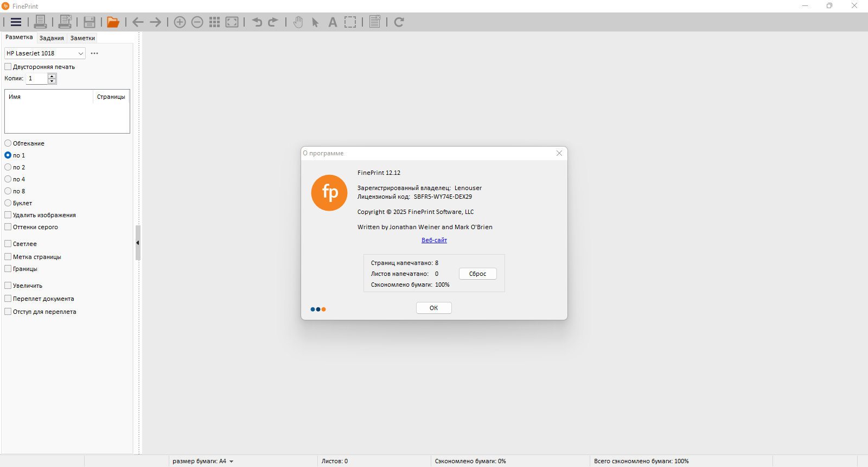Image resolution: width=868 pixels, height=467 pixels.
Task: Click the Сброс button in dialog
Action: (478, 274)
